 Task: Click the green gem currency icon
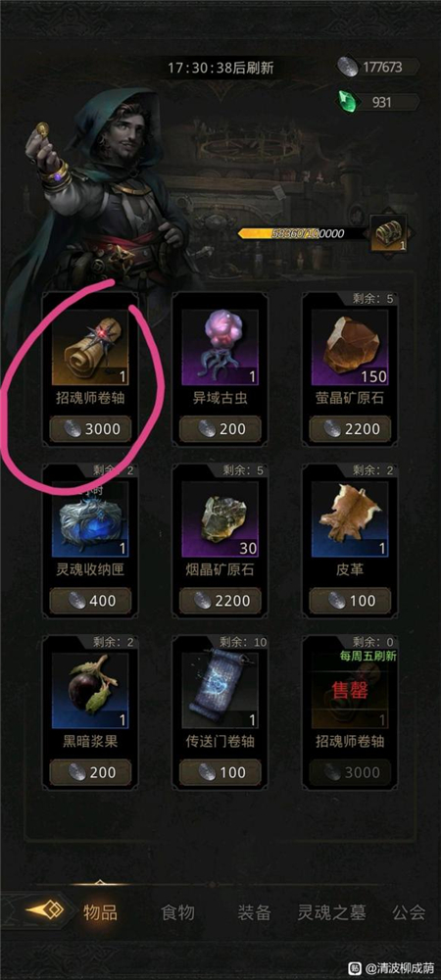[347, 101]
